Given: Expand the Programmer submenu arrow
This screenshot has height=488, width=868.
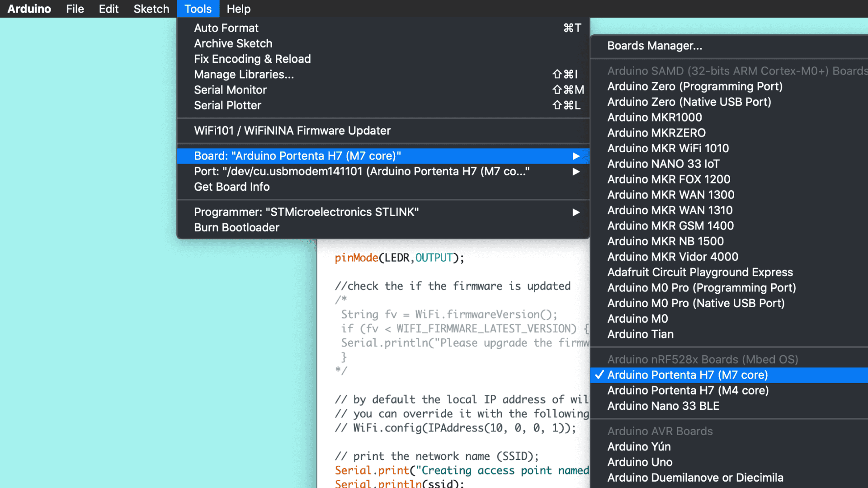Looking at the screenshot, I should [576, 212].
